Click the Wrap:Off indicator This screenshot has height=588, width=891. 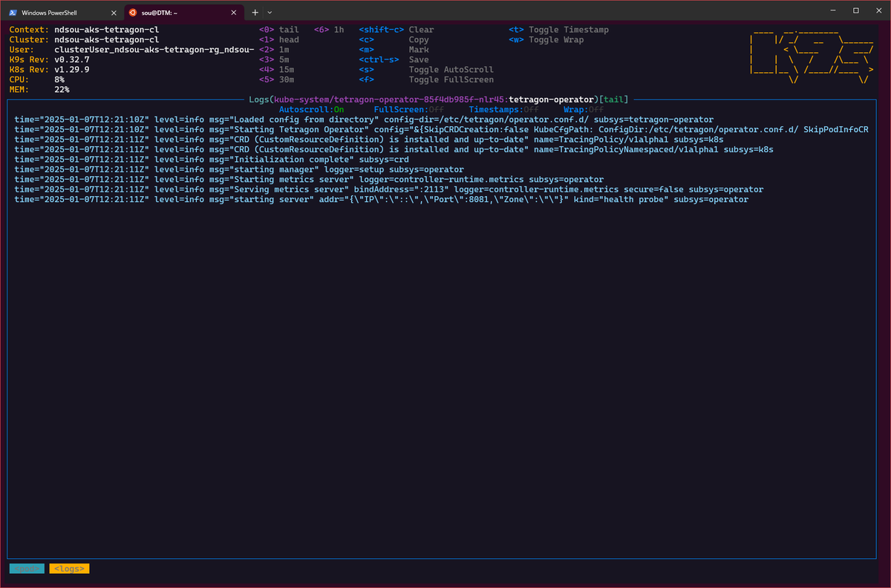coord(584,109)
